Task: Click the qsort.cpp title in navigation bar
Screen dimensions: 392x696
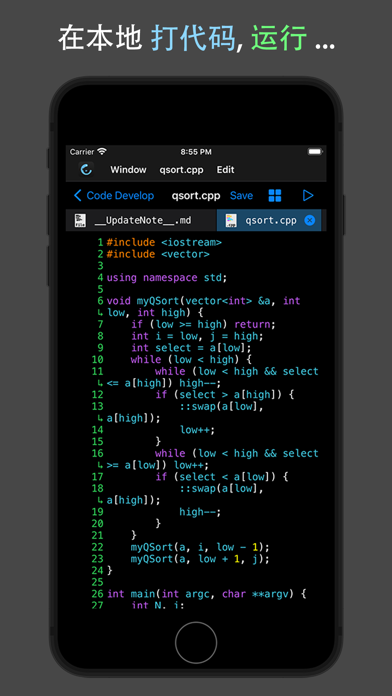Action: click(196, 196)
